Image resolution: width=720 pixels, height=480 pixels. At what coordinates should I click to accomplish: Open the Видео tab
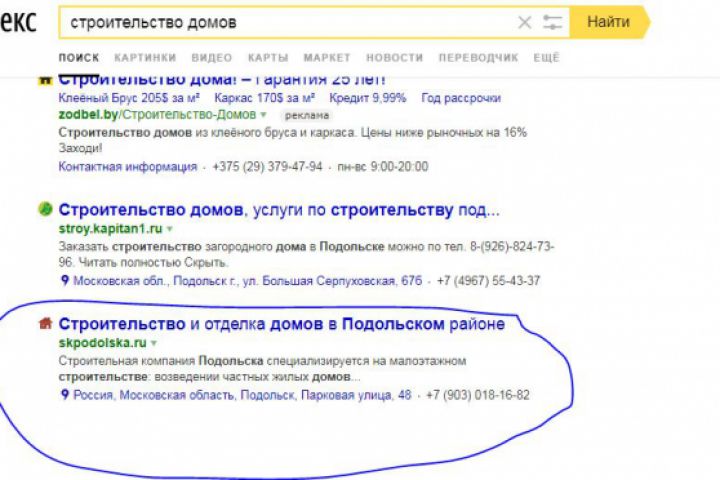click(212, 58)
